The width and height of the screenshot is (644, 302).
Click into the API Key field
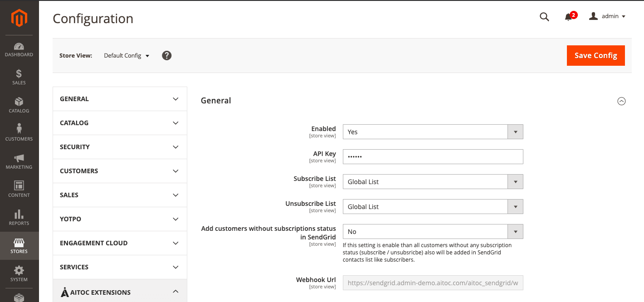tap(433, 157)
